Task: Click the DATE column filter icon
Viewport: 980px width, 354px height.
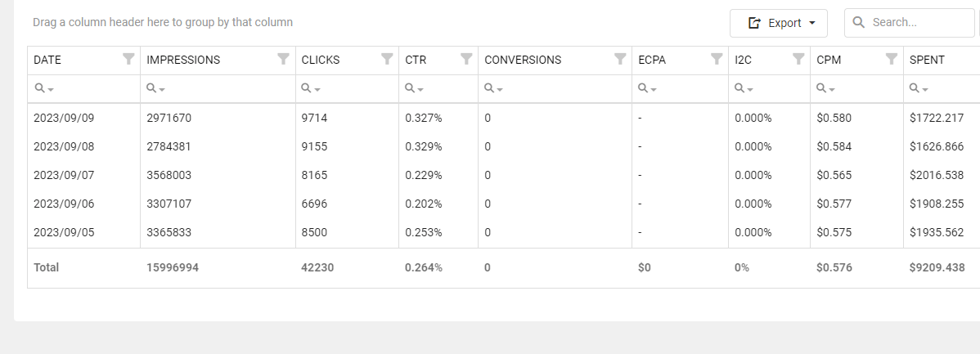Action: (x=128, y=59)
